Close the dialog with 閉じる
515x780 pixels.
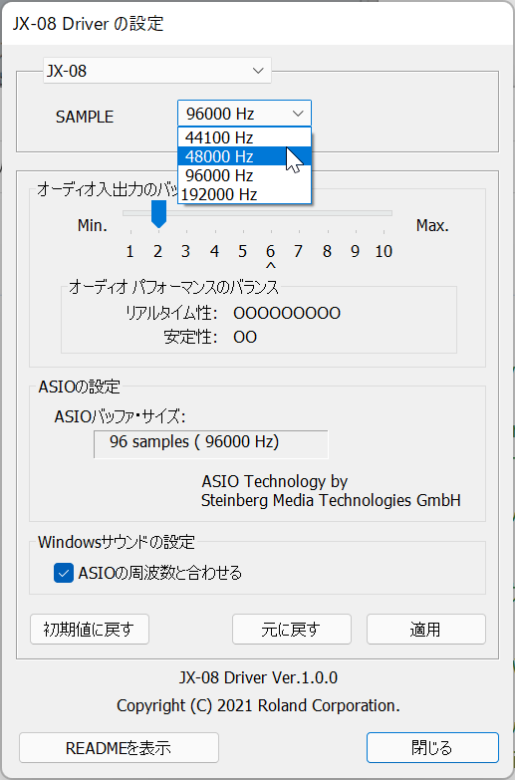click(x=432, y=747)
